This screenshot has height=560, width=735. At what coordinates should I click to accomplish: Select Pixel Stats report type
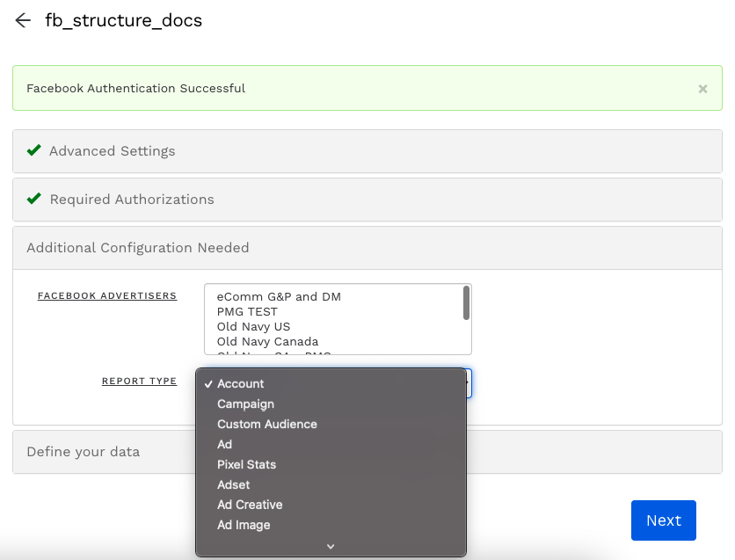tap(246, 465)
